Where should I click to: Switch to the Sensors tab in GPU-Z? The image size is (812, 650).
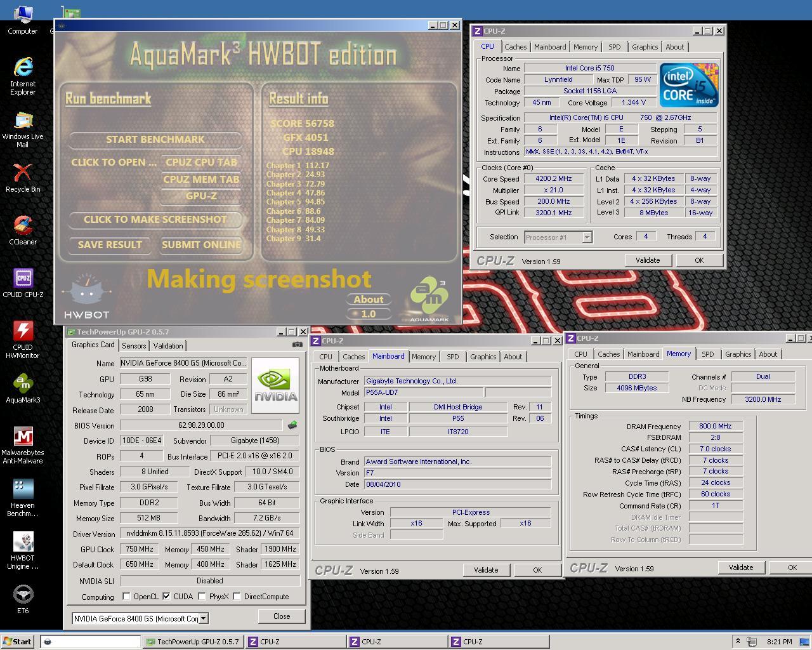(x=134, y=346)
